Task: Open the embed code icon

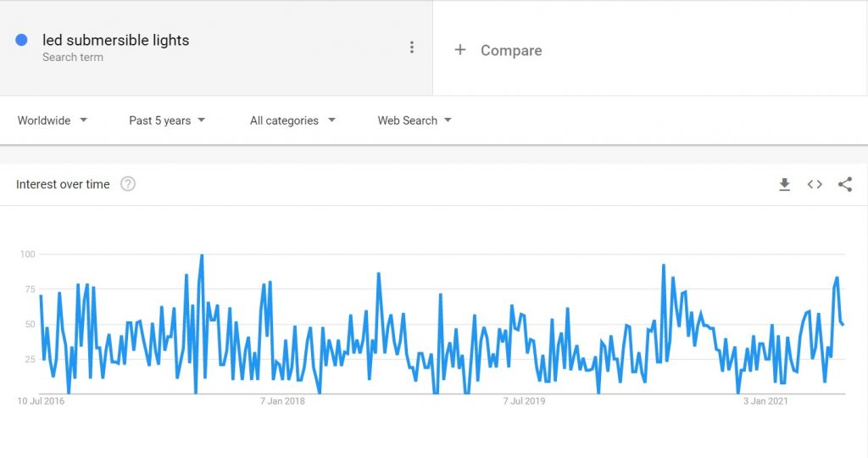Action: click(815, 184)
